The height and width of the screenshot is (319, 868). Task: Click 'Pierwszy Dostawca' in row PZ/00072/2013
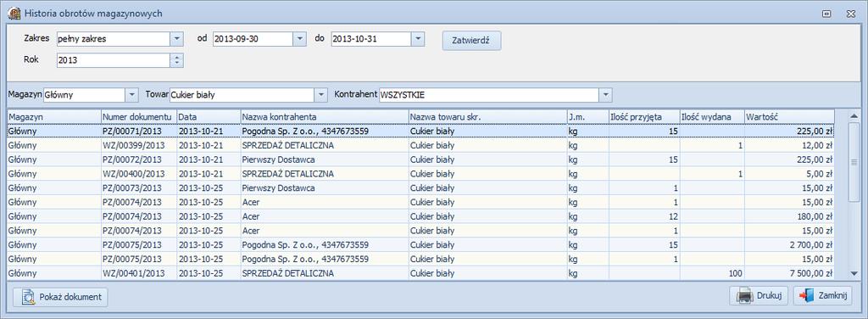(x=278, y=159)
